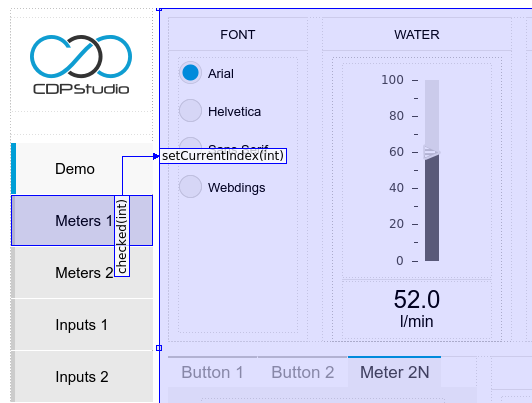
Task: Click the checked(int) signal label
Action: coord(122,236)
